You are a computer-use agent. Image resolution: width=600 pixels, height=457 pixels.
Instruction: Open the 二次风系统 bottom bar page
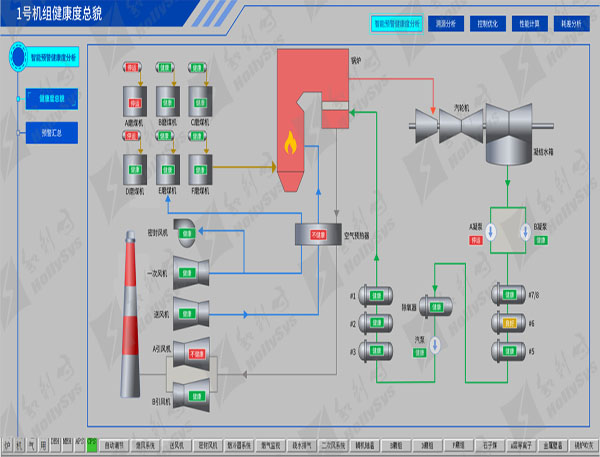(x=333, y=446)
